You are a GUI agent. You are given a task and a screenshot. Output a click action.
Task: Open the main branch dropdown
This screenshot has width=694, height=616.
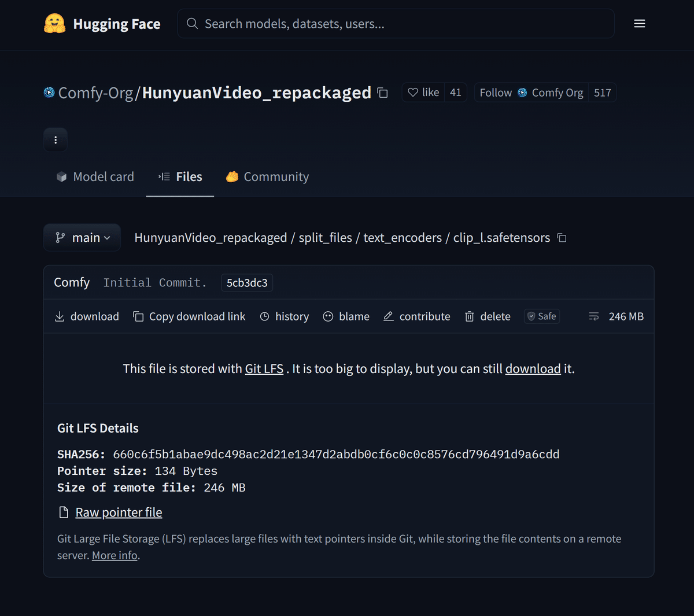pyautogui.click(x=82, y=238)
